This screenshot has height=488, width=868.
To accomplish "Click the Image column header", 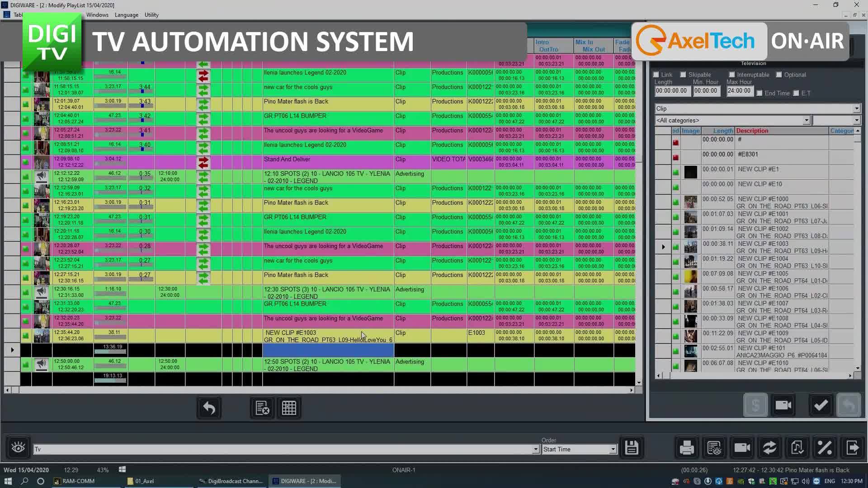I will (691, 131).
